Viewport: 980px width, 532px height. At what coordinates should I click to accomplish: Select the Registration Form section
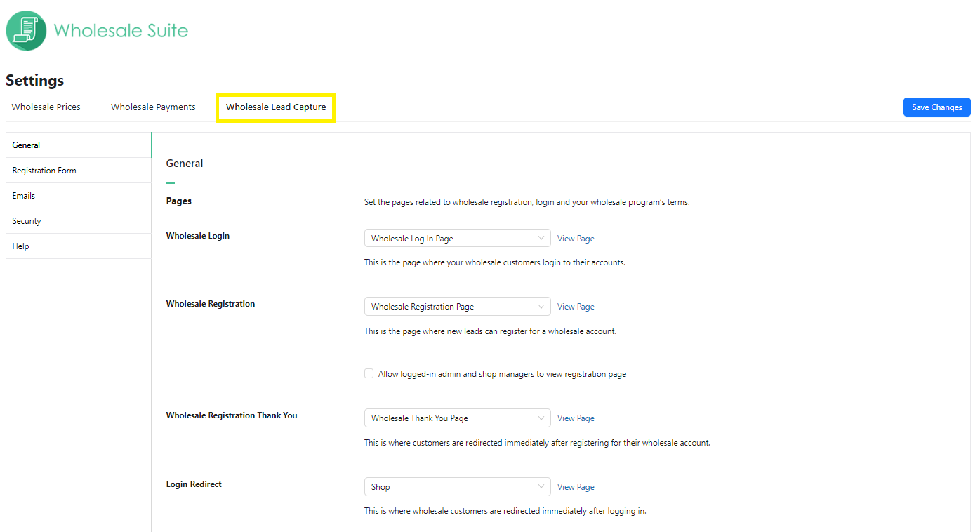pyautogui.click(x=44, y=170)
